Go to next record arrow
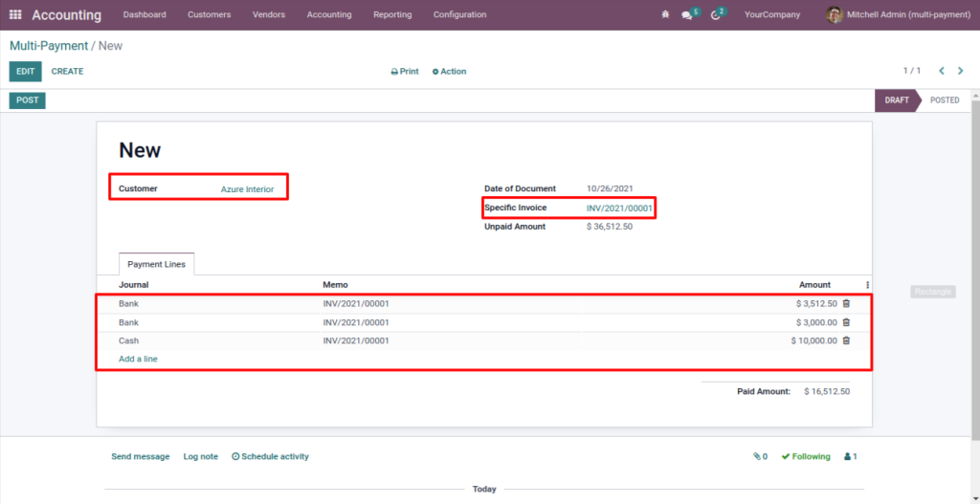980x504 pixels. pos(961,71)
